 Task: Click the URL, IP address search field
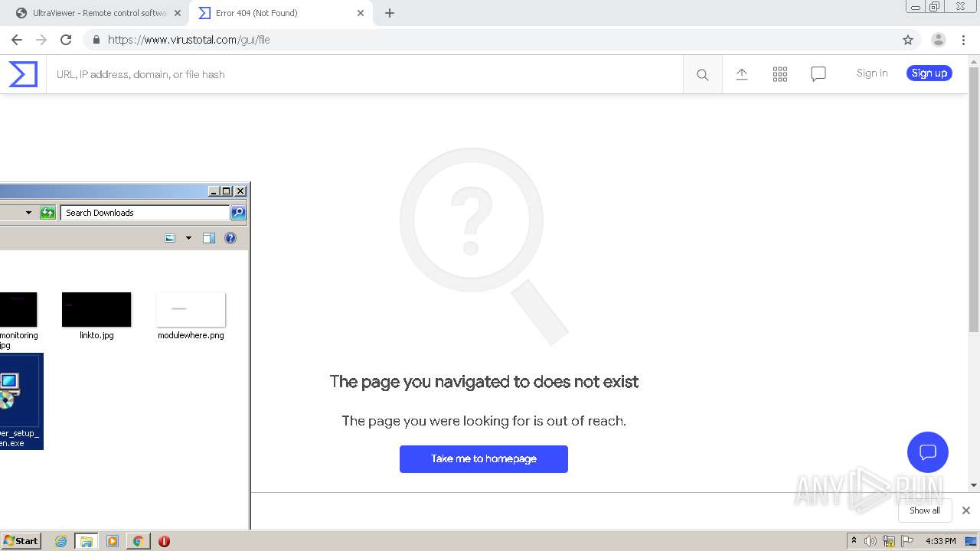coord(364,74)
